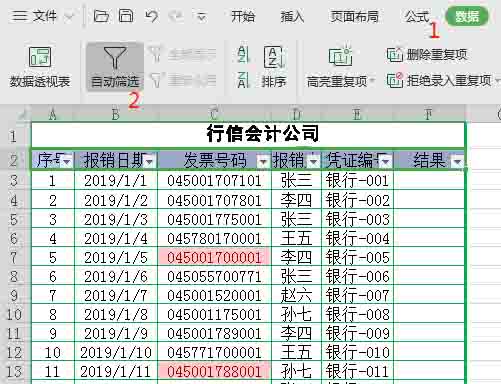This screenshot has width=501, height=384.
Task: Select cell 银行-008
Action: pyautogui.click(x=357, y=314)
